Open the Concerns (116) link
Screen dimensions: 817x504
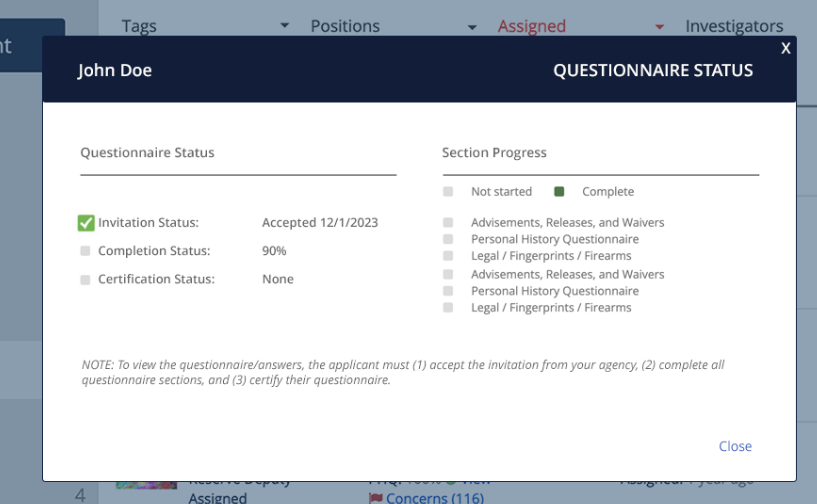pyautogui.click(x=434, y=497)
